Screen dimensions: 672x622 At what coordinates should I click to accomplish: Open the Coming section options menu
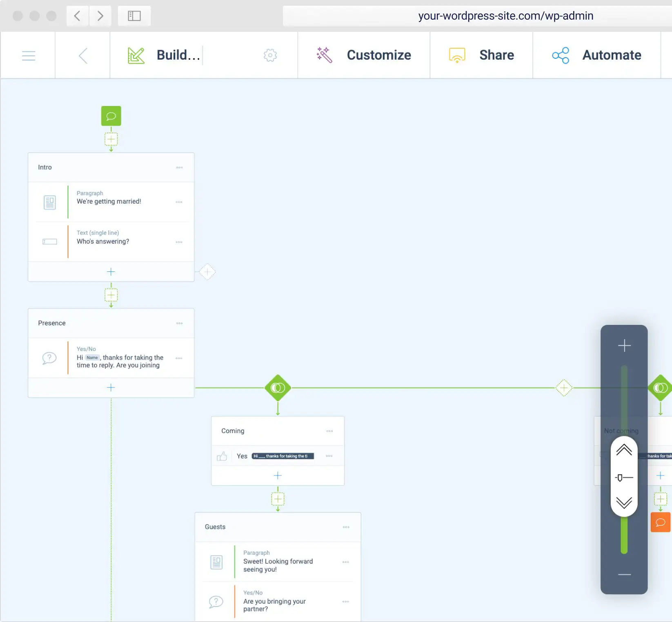pyautogui.click(x=329, y=431)
